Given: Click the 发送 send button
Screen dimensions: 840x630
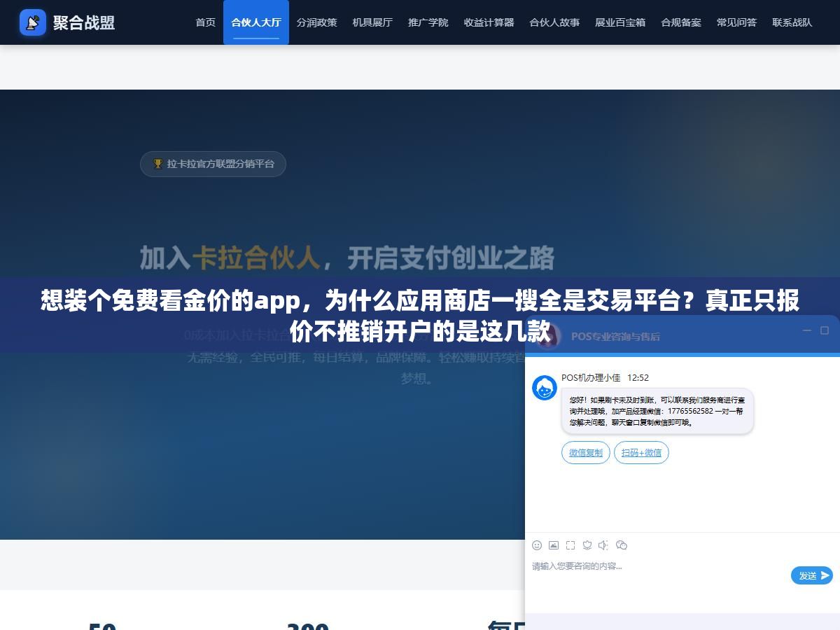Looking at the screenshot, I should 812,575.
